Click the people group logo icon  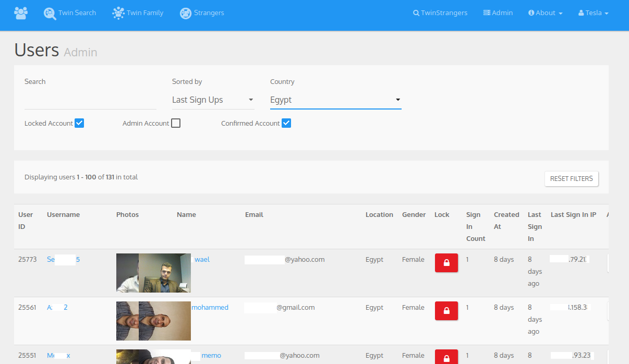pos(21,13)
